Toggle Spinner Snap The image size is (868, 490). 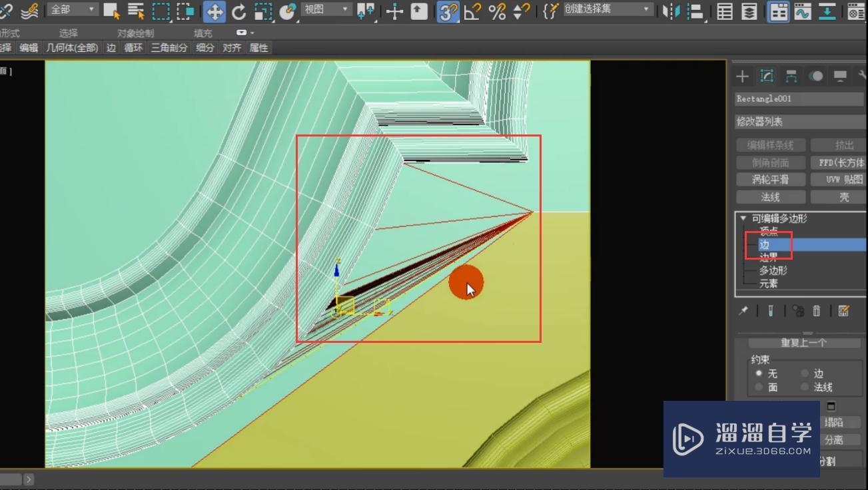[522, 11]
